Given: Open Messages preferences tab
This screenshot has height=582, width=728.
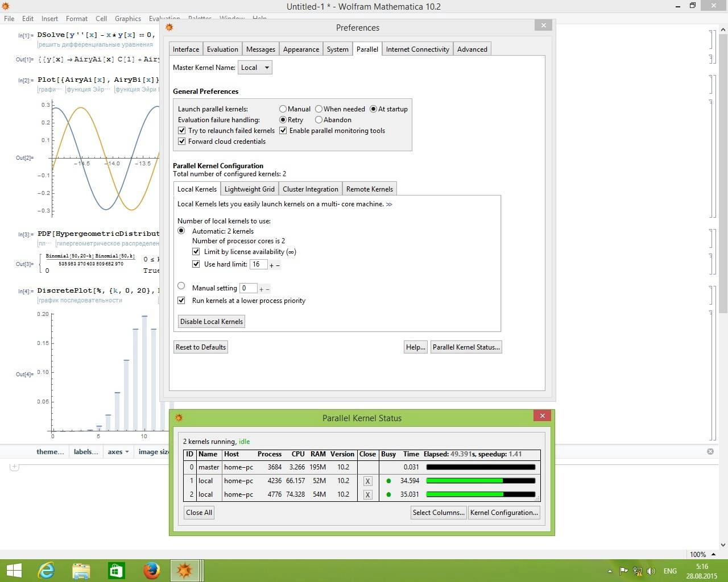Looking at the screenshot, I should coord(261,49).
